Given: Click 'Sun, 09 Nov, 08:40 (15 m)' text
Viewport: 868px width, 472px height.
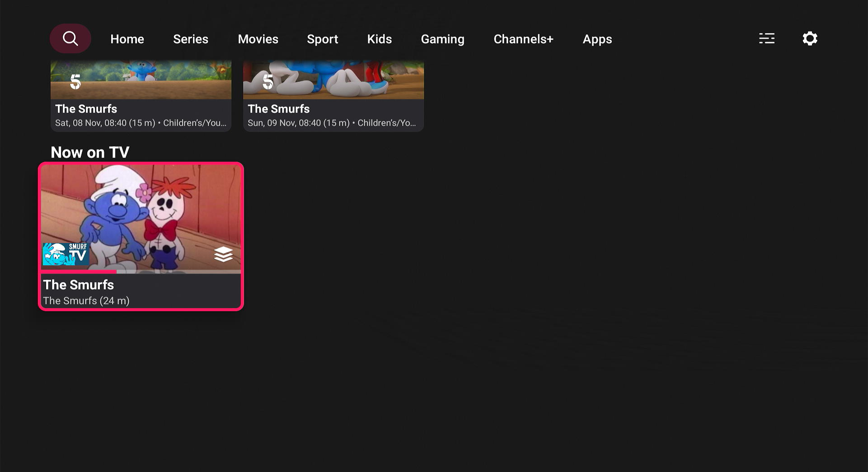Looking at the screenshot, I should 298,123.
